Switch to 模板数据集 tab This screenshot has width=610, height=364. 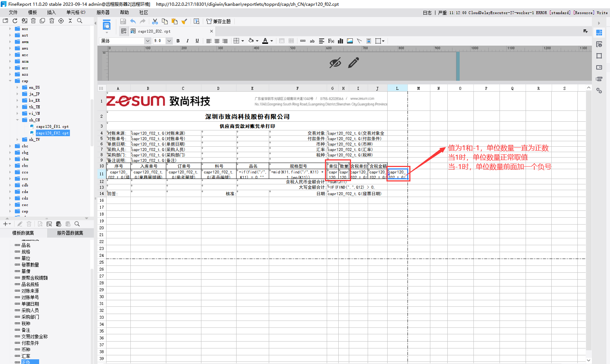point(23,233)
